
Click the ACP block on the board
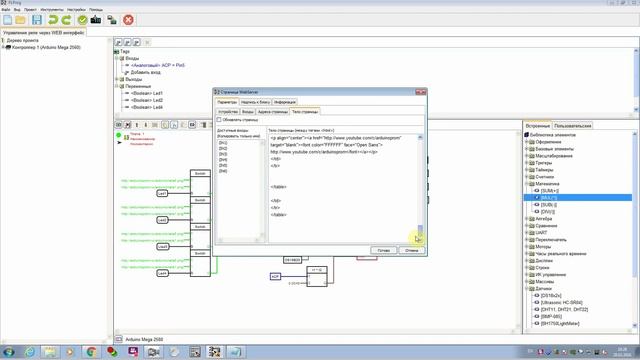275,276
